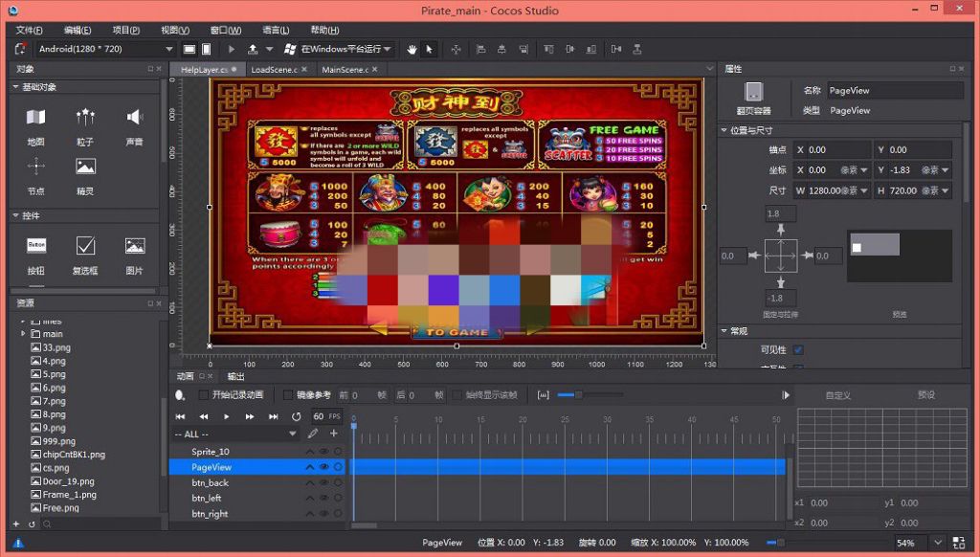The width and height of the screenshot is (980, 557).
Task: Pick the 粒子 particle object
Action: (85, 125)
